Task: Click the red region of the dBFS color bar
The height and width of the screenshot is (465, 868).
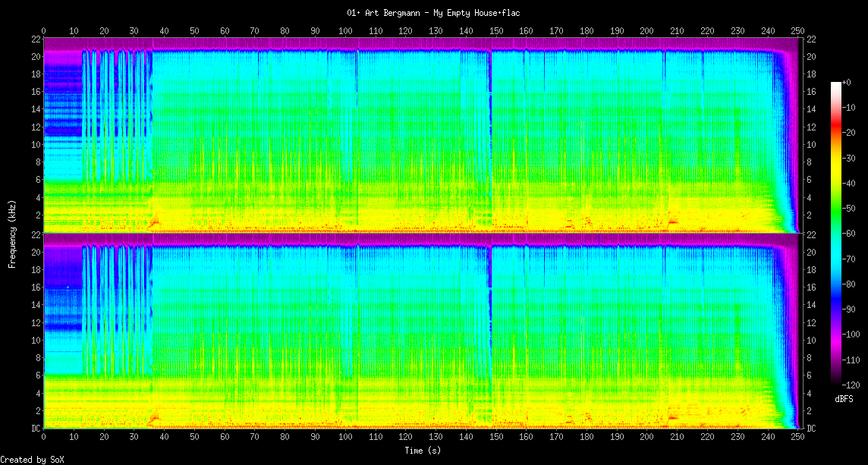Action: point(836,133)
